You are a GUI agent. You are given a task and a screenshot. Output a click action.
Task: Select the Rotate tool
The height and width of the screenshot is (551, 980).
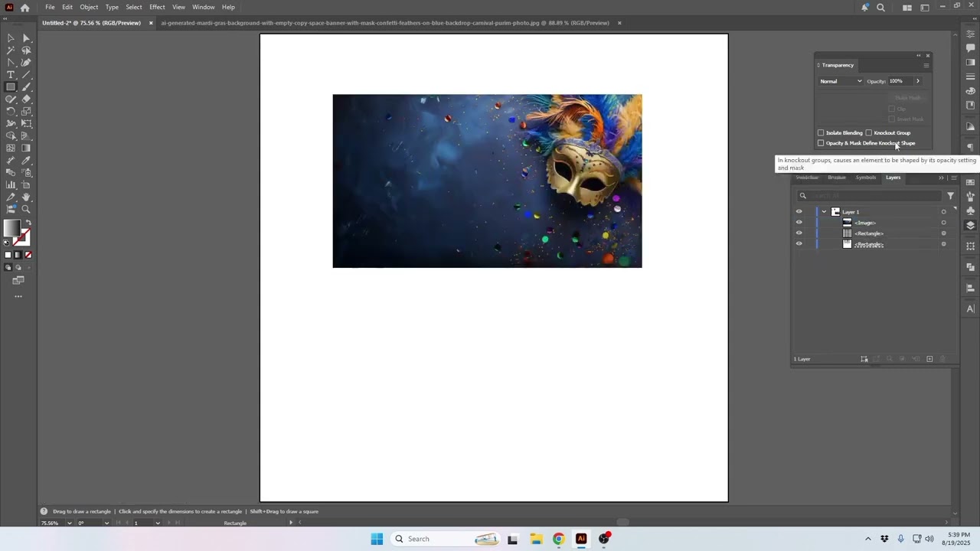point(11,112)
